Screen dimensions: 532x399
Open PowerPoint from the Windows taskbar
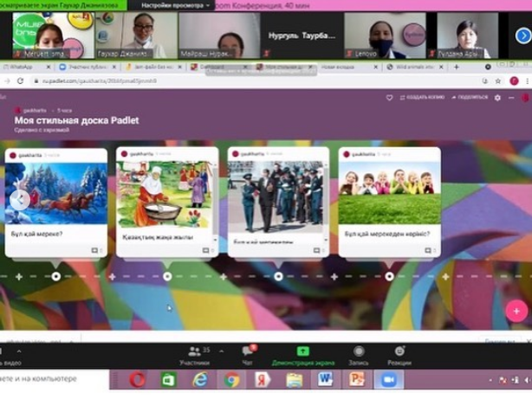coord(356,379)
